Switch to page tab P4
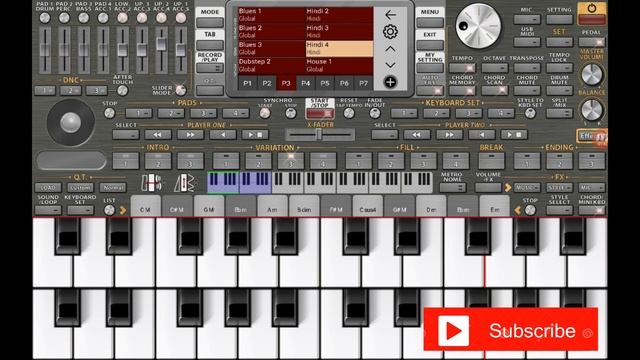The width and height of the screenshot is (640, 360). [305, 83]
